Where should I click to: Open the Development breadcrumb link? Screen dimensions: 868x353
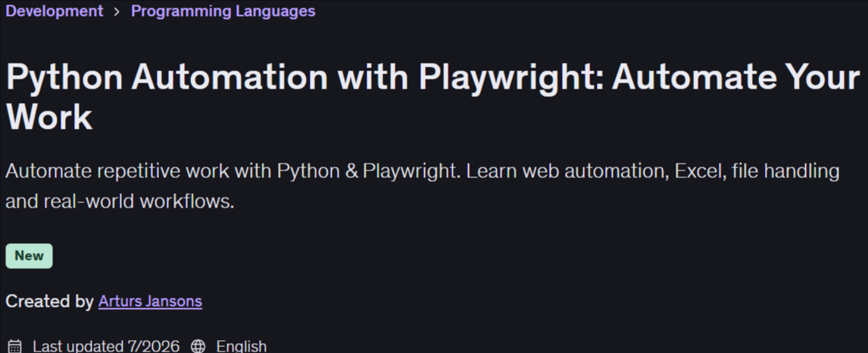click(x=55, y=11)
